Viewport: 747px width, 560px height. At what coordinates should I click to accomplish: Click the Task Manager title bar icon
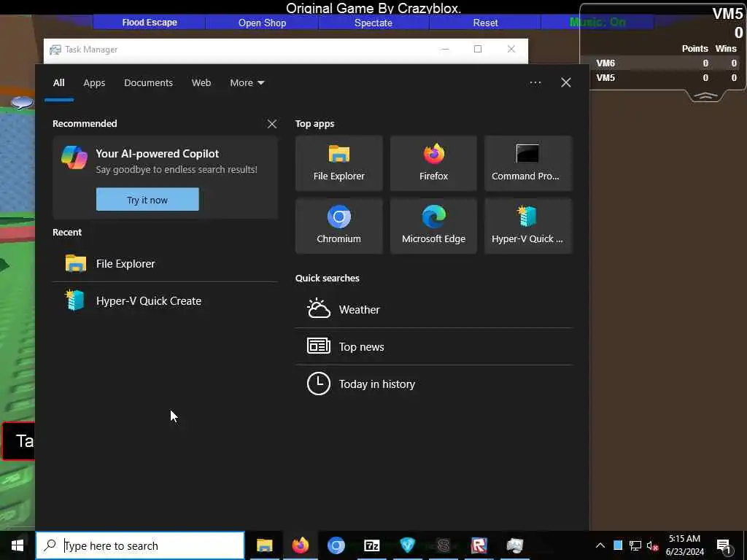click(x=55, y=50)
